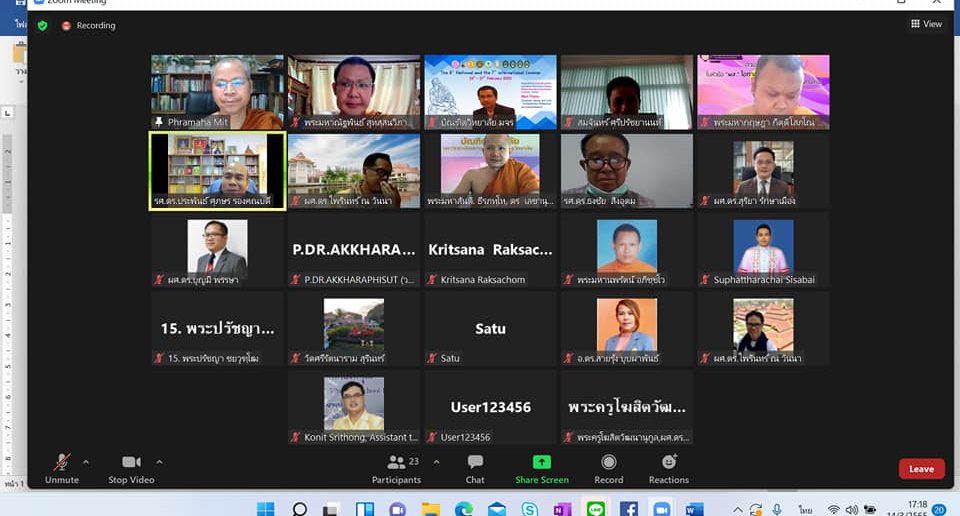Show hidden system tray icons
The height and width of the screenshot is (516, 960).
point(738,510)
